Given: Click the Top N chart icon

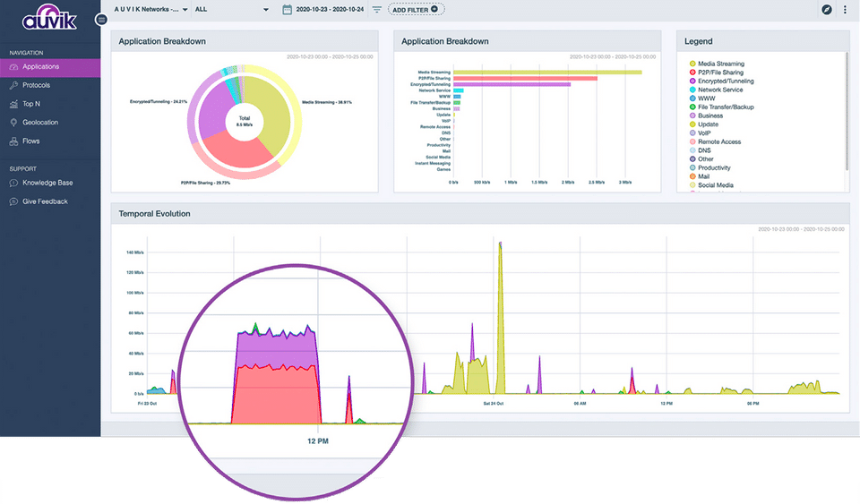Looking at the screenshot, I should tap(14, 104).
